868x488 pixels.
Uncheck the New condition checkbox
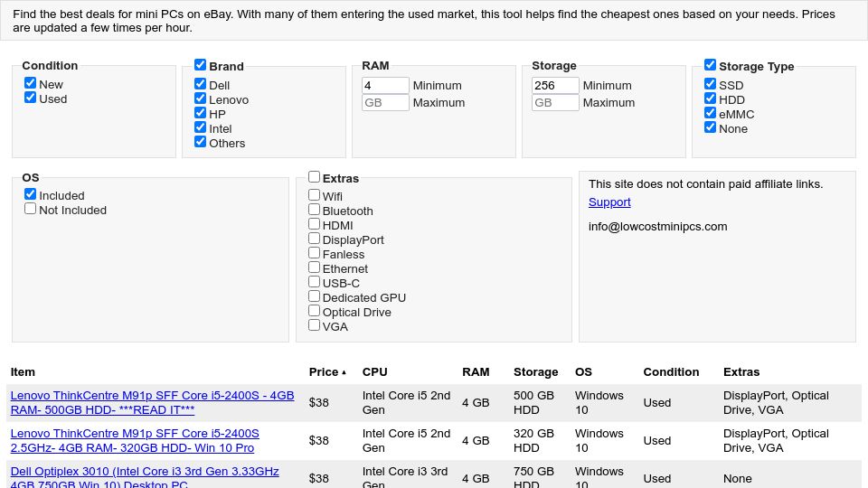pyautogui.click(x=31, y=83)
